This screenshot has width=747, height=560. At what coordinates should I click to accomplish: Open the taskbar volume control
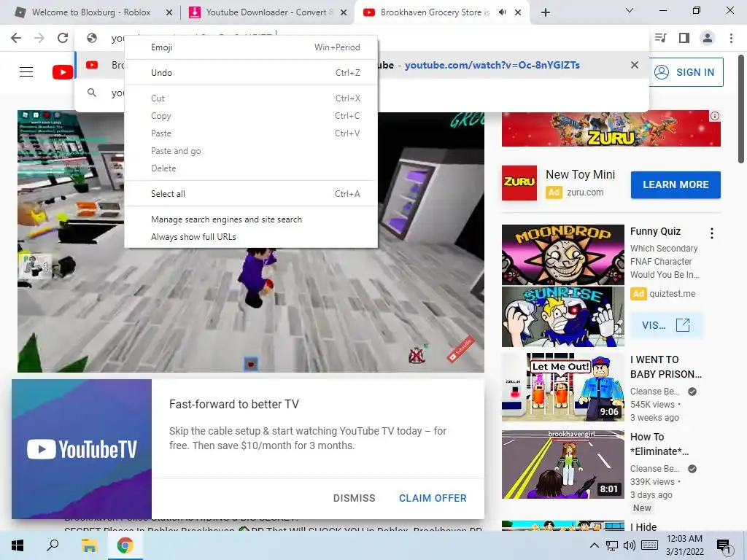(x=630, y=545)
